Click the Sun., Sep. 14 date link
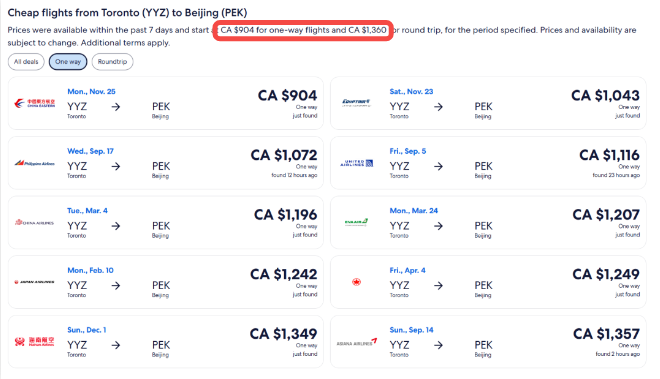The height and width of the screenshot is (379, 660). tap(411, 330)
